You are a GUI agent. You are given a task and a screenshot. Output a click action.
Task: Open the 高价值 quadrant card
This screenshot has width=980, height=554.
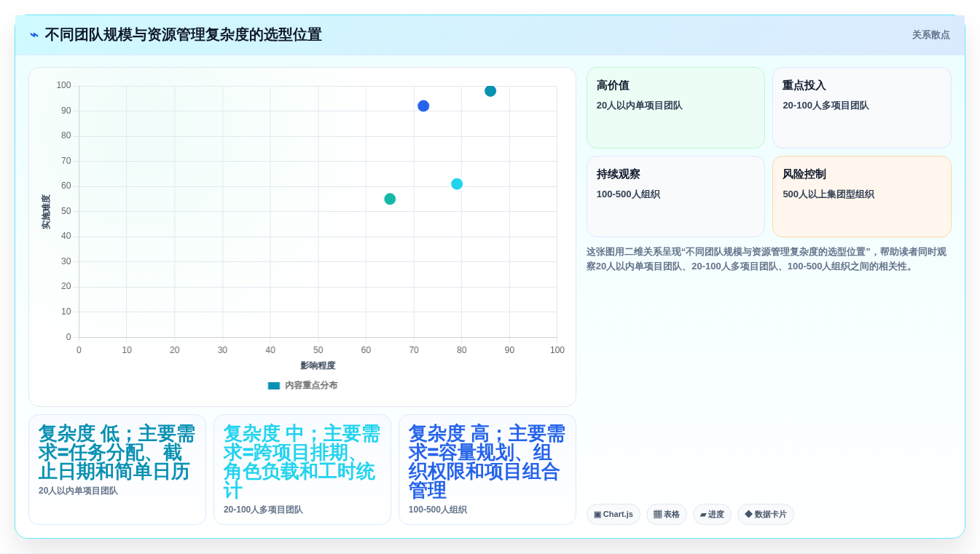click(675, 108)
